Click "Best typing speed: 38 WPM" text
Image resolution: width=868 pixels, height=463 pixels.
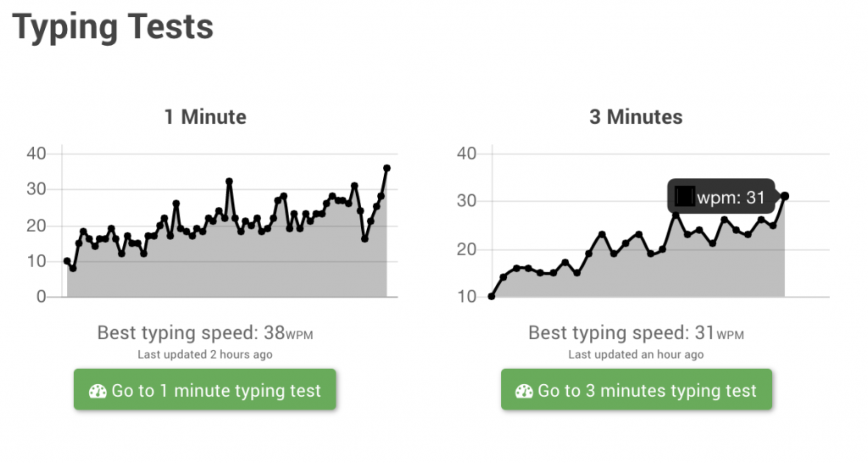point(205,333)
